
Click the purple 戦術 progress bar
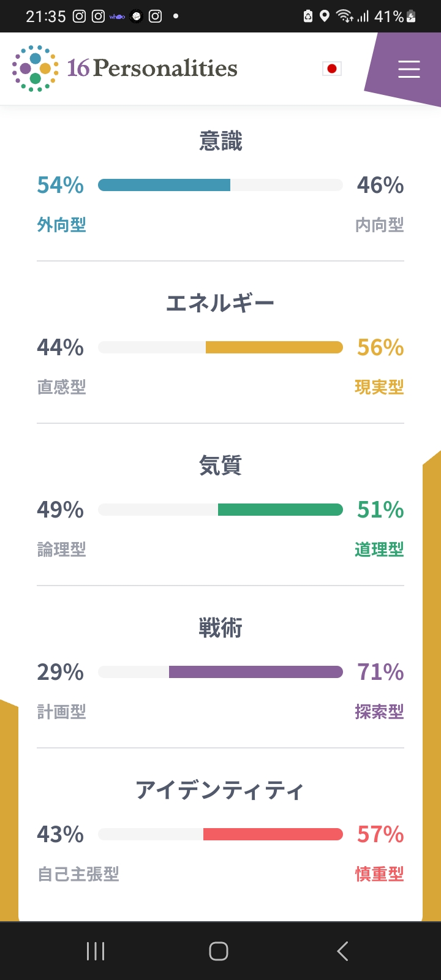pyautogui.click(x=255, y=672)
